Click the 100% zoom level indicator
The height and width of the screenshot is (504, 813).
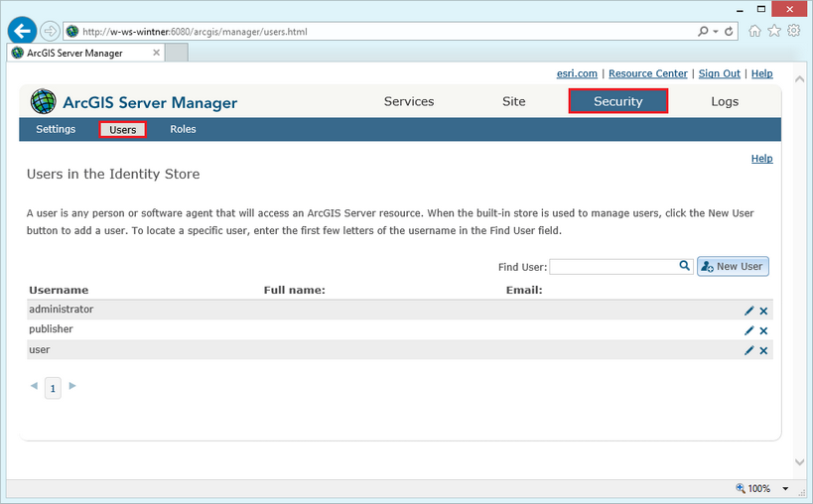758,488
